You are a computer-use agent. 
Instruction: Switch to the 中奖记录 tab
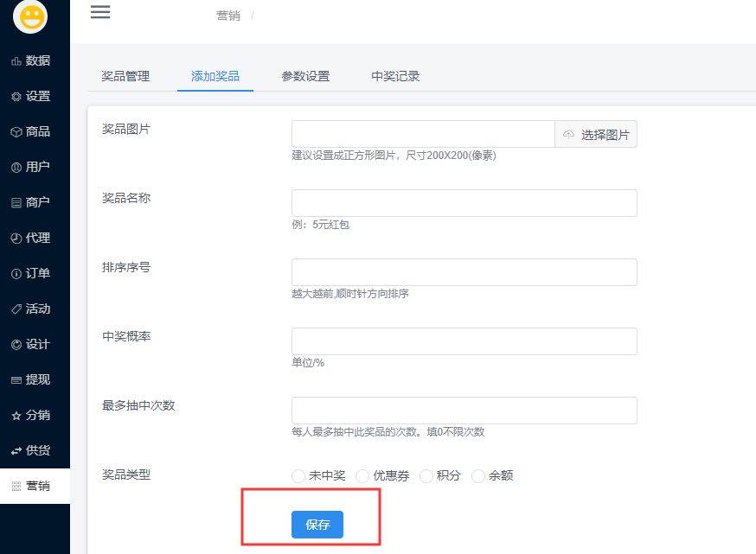click(395, 76)
